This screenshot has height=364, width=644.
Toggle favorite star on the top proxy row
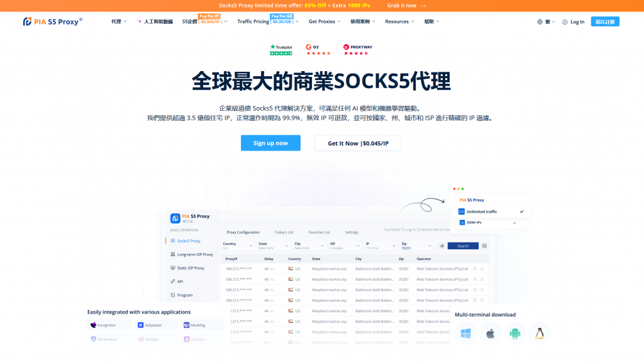pos(482,268)
